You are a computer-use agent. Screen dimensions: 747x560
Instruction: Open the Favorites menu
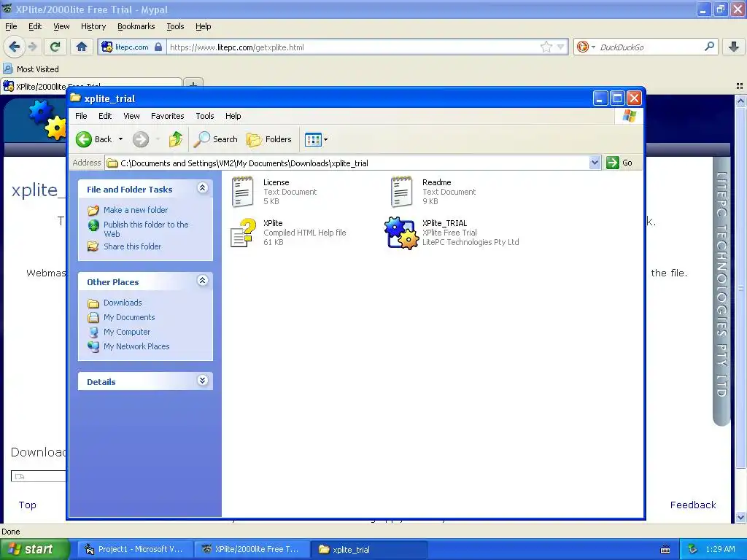[x=167, y=116]
